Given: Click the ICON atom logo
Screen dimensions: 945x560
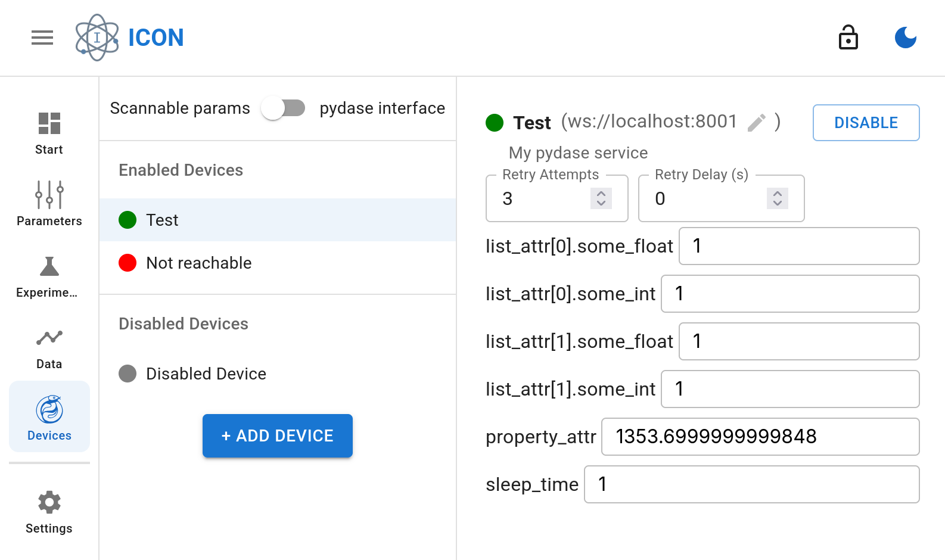Looking at the screenshot, I should [x=97, y=38].
